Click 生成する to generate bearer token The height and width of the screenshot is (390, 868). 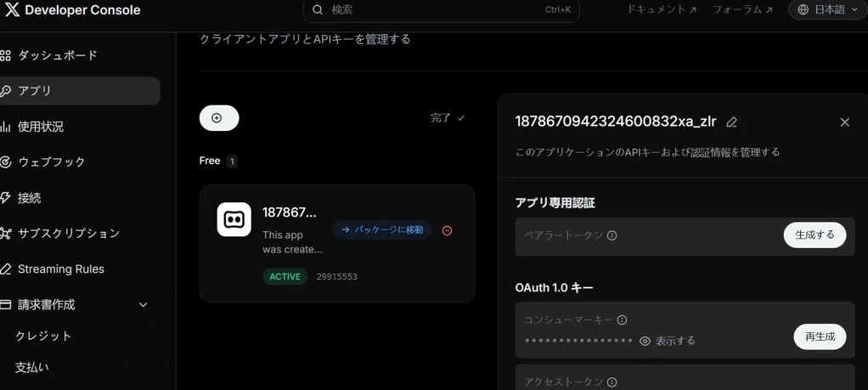tap(814, 235)
